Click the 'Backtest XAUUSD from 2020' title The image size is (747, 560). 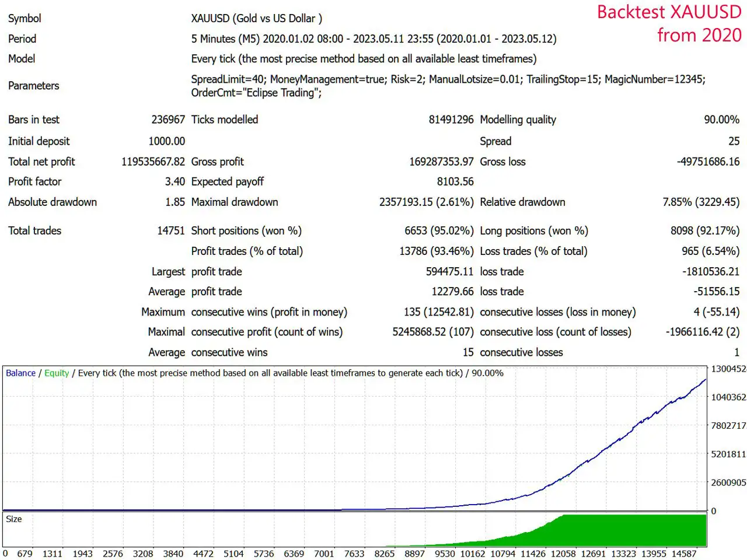click(668, 23)
